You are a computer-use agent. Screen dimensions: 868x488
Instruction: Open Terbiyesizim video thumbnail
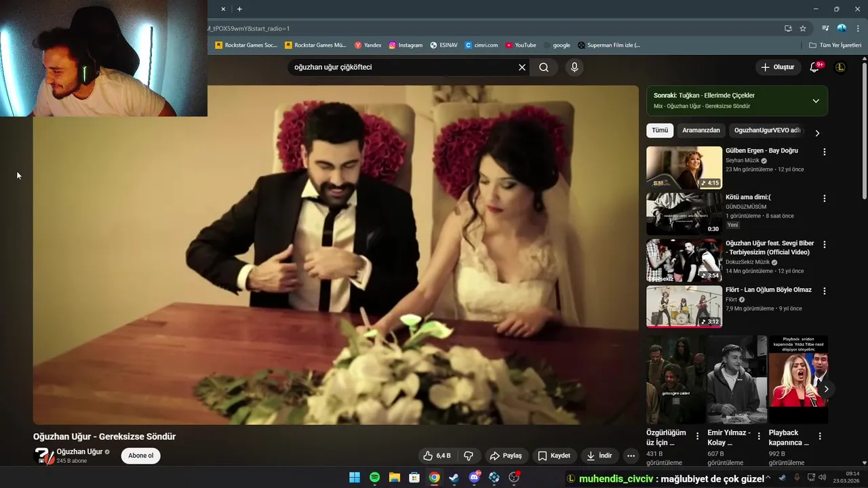point(684,260)
